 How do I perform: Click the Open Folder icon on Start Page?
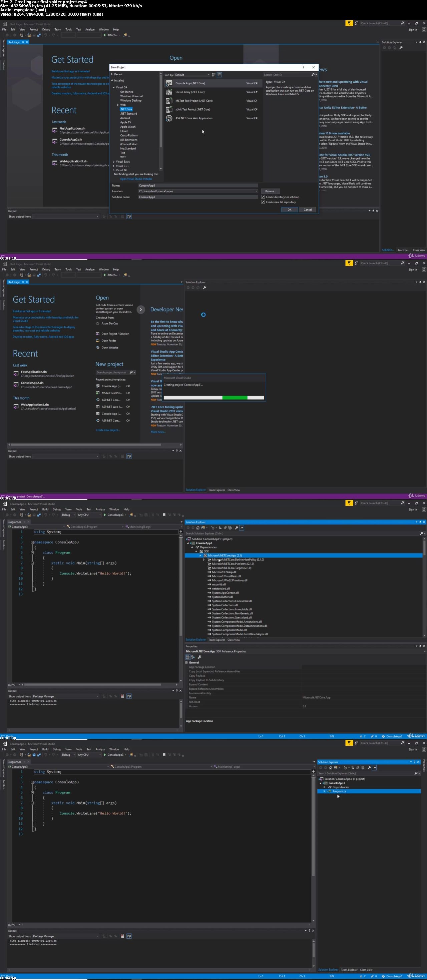pos(98,341)
